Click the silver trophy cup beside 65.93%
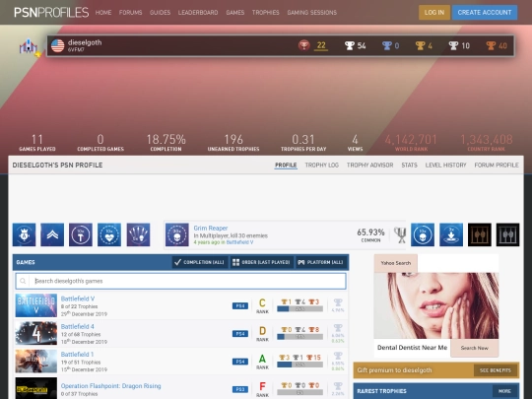 [x=400, y=234]
